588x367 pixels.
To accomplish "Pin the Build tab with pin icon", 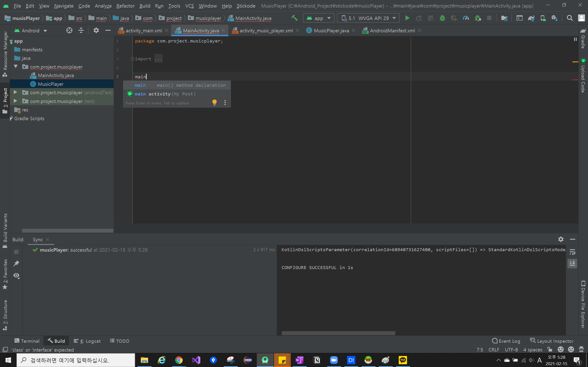I will [x=16, y=263].
